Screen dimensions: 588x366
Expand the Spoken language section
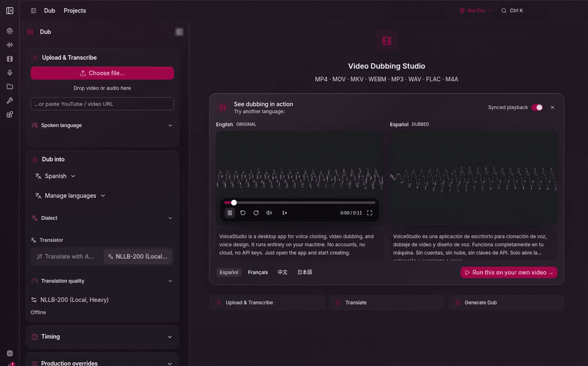(102, 125)
